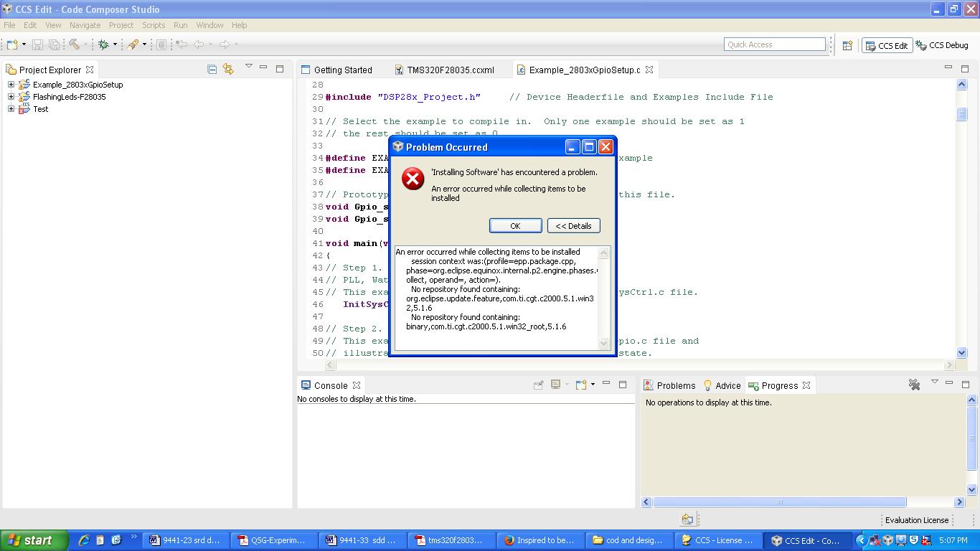Image resolution: width=980 pixels, height=551 pixels.
Task: Click the Back navigation arrow icon
Action: coord(199,44)
